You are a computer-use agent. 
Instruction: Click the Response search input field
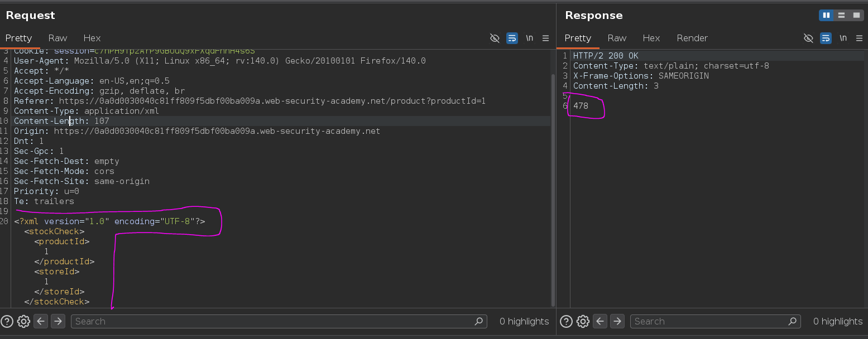click(x=716, y=321)
